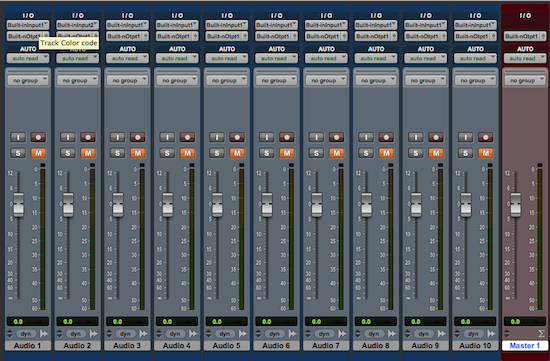The image size is (550, 361).
Task: Click the Audio 1 volume fader
Action: point(18,204)
